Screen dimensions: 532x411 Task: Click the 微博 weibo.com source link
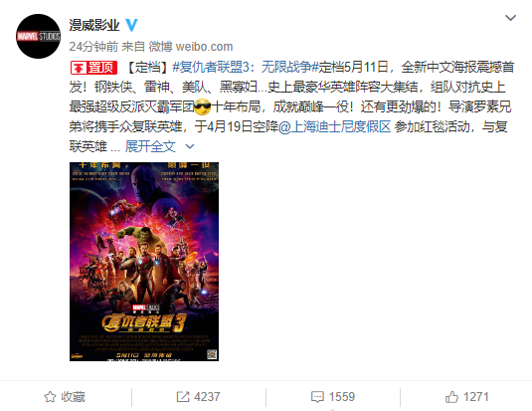191,47
